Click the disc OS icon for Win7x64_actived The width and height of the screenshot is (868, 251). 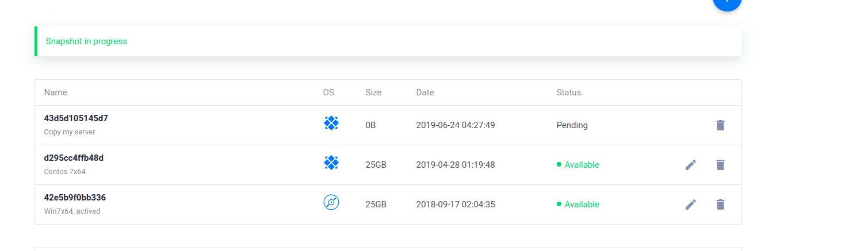pyautogui.click(x=331, y=202)
